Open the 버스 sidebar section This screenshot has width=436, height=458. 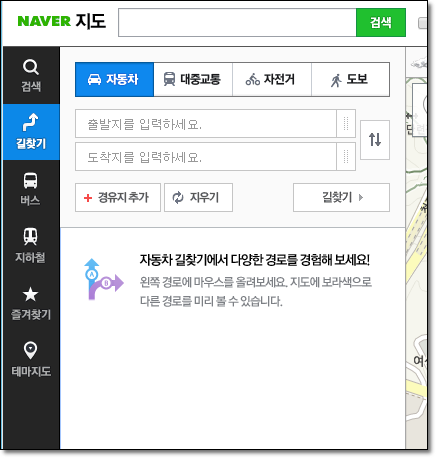pos(31,188)
